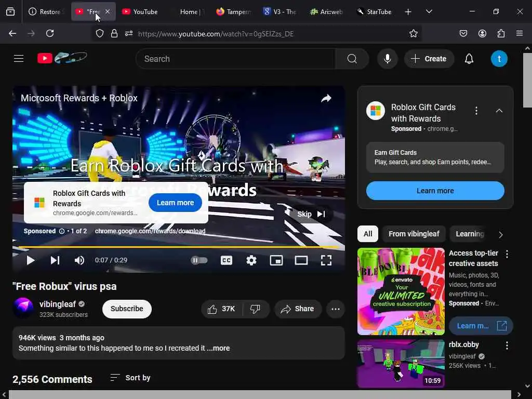The image size is (532, 399).
Task: Open a new tab with plus button
Action: [x=408, y=12]
